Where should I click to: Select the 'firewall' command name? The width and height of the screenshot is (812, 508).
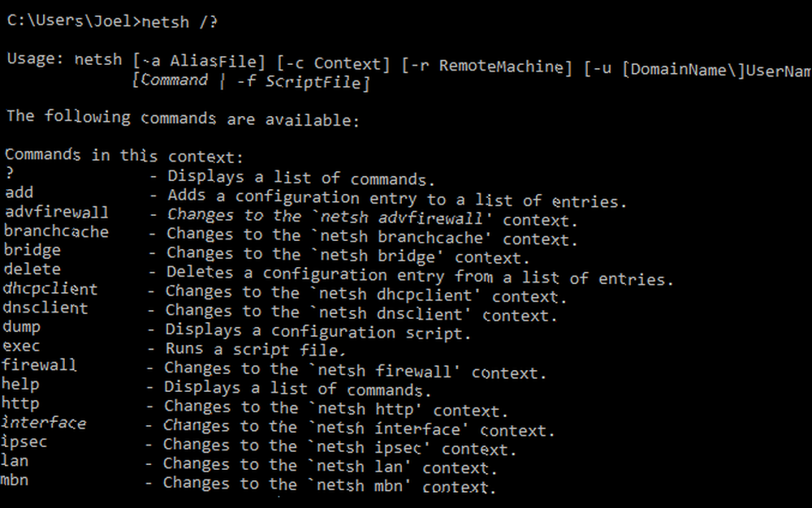point(39,364)
